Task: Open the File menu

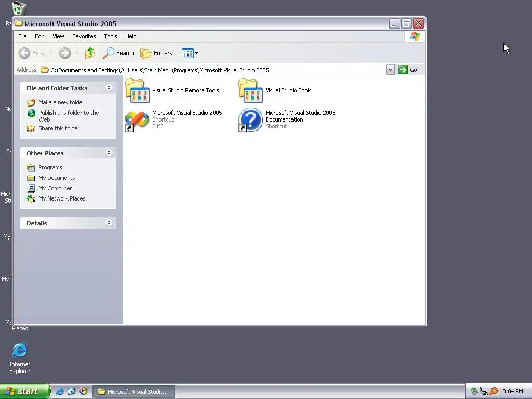Action: (x=22, y=36)
